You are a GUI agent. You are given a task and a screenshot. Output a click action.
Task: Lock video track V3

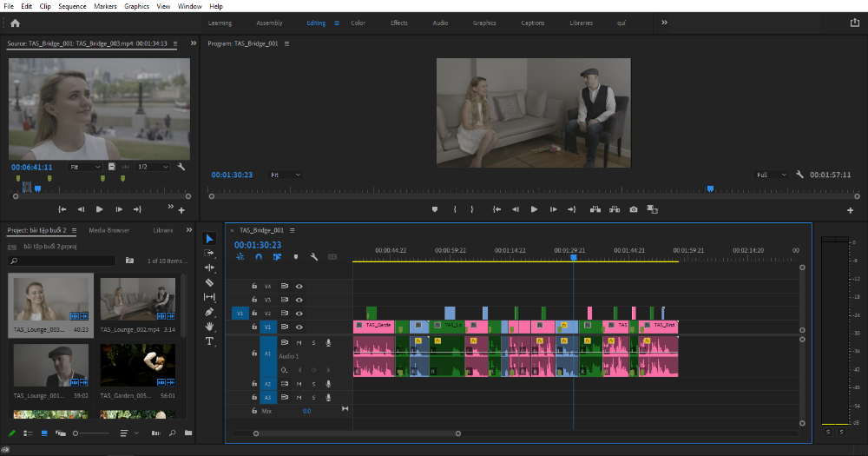254,300
